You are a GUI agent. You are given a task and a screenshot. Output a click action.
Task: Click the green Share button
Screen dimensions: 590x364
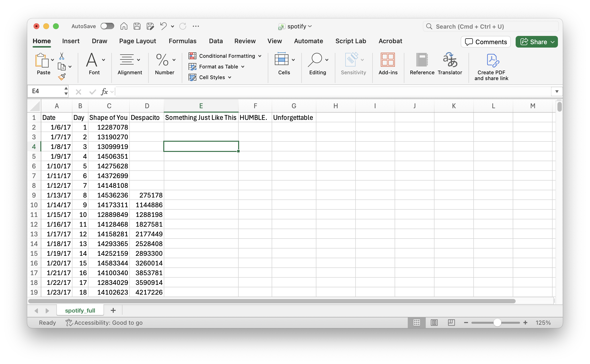(x=537, y=42)
